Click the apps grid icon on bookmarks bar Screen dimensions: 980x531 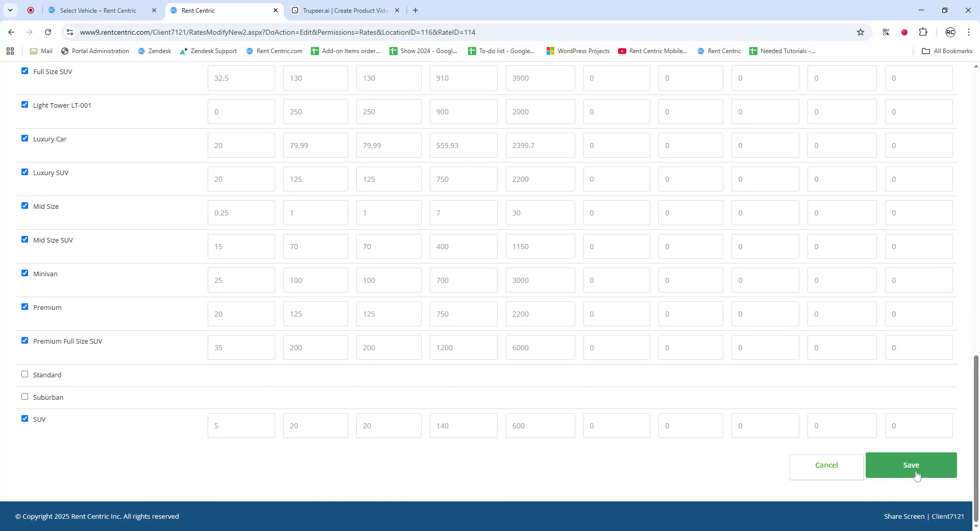point(10,51)
